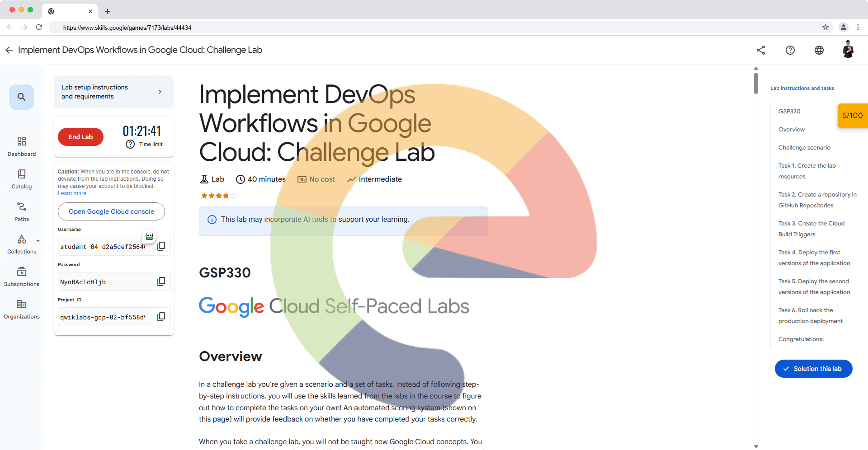Go to Dashboard in sidebar

(22, 147)
